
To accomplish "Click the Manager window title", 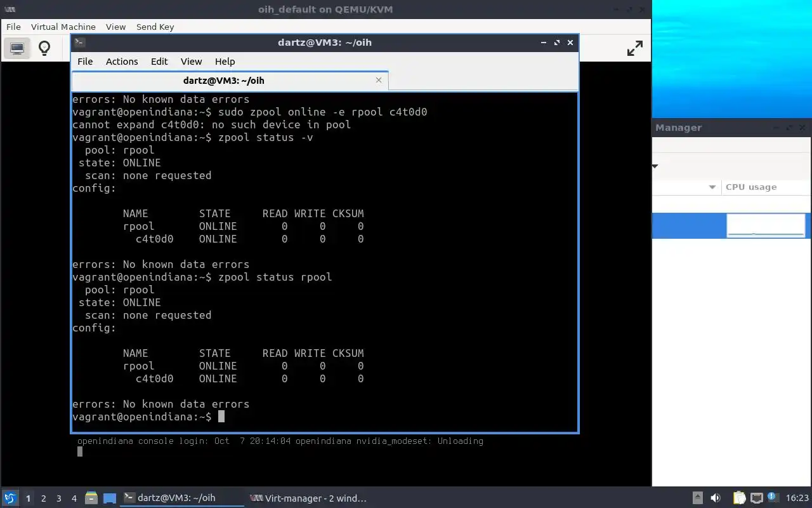I will pyautogui.click(x=678, y=127).
